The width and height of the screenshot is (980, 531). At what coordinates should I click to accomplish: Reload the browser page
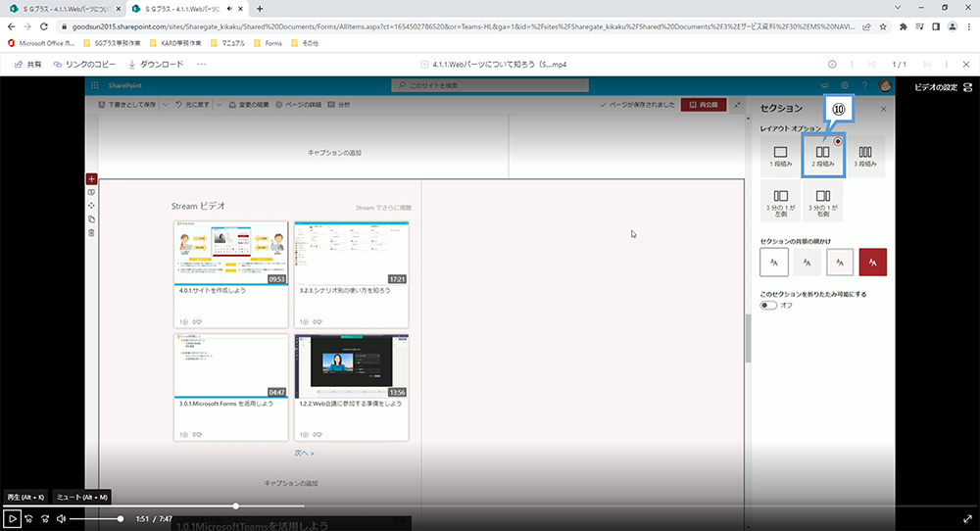point(44,26)
